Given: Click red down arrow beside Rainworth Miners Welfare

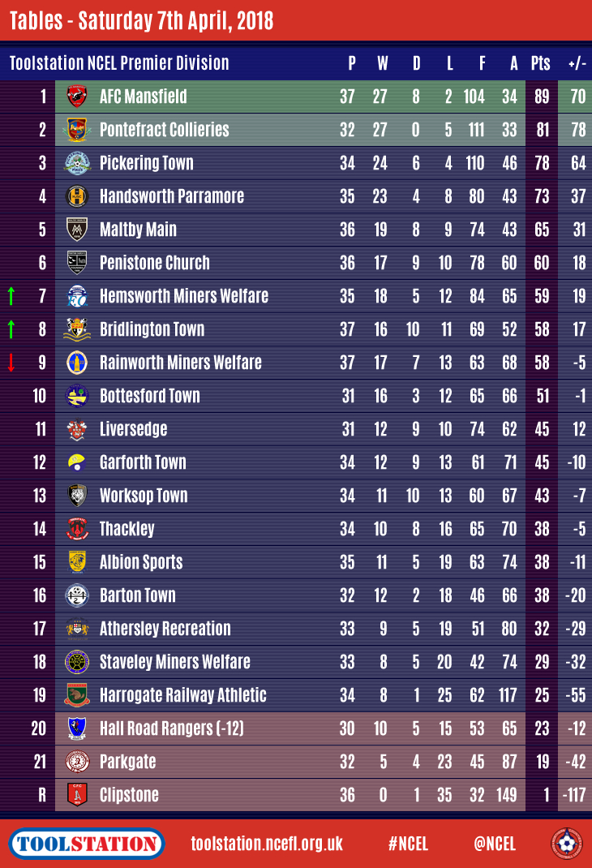Looking at the screenshot, I should pyautogui.click(x=11, y=363).
